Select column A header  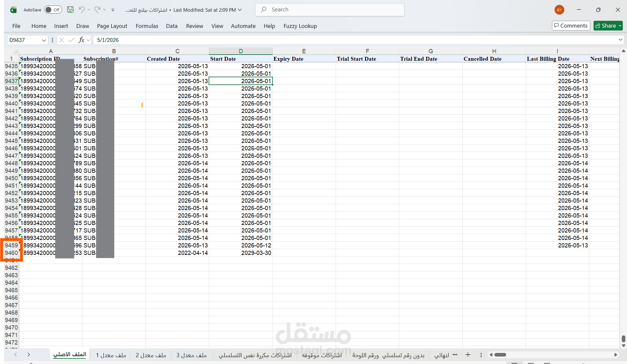click(51, 51)
